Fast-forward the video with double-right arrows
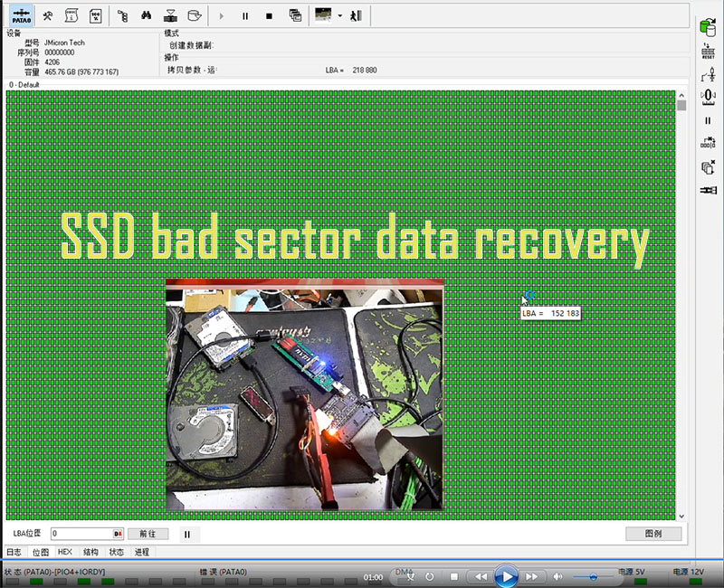Viewport: 724px width, 588px height. [531, 576]
